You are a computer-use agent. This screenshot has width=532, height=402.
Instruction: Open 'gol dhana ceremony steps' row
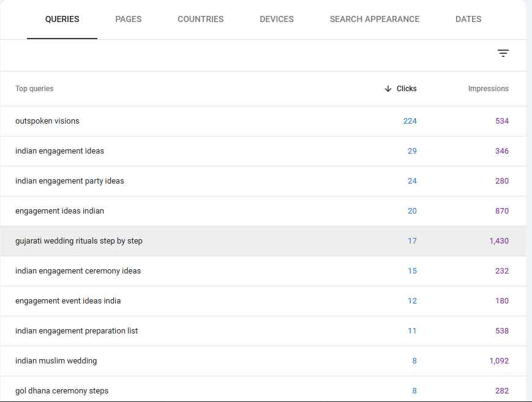point(62,391)
